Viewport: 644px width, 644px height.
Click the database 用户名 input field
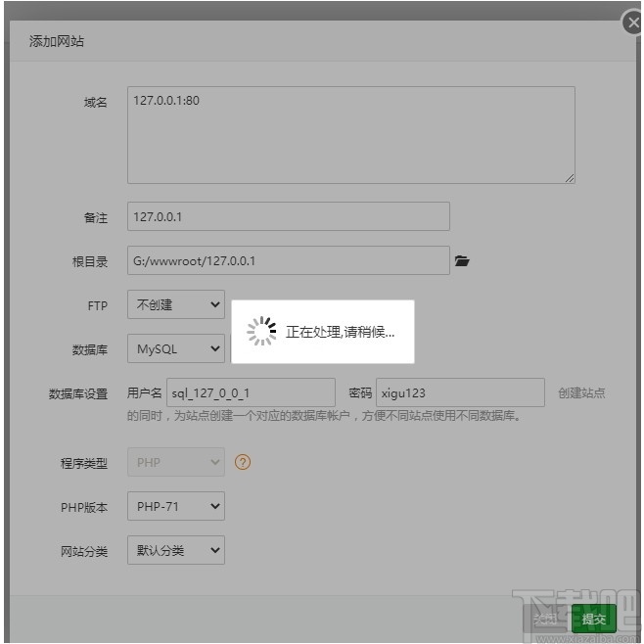pos(251,392)
